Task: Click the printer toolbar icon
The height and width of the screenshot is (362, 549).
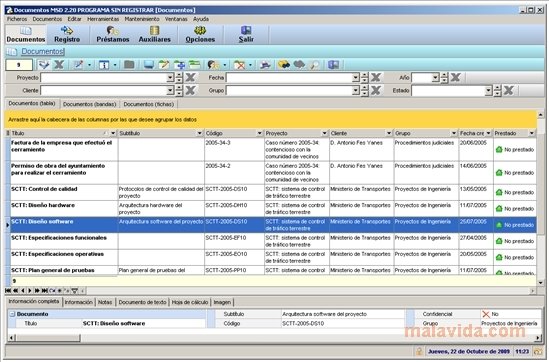Action: (x=265, y=65)
